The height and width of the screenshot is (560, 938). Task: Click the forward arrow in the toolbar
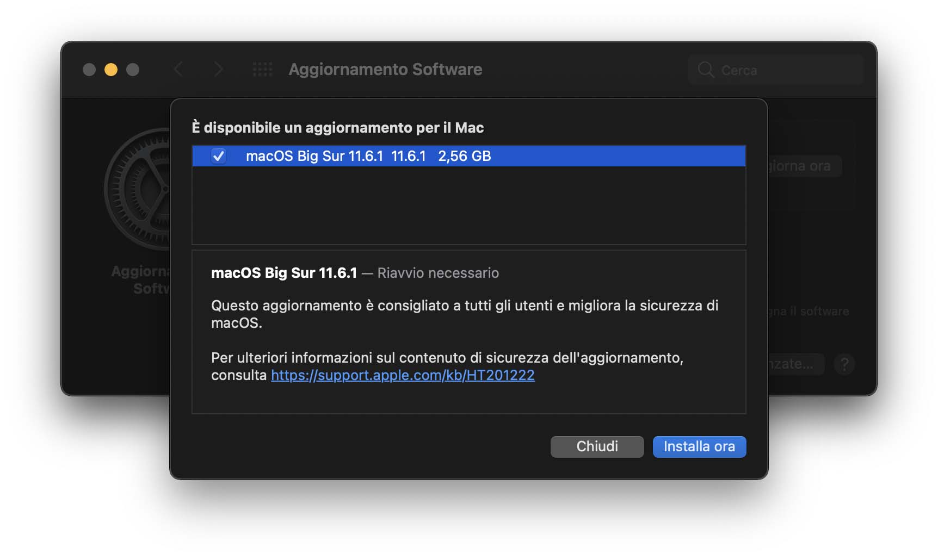(x=218, y=69)
